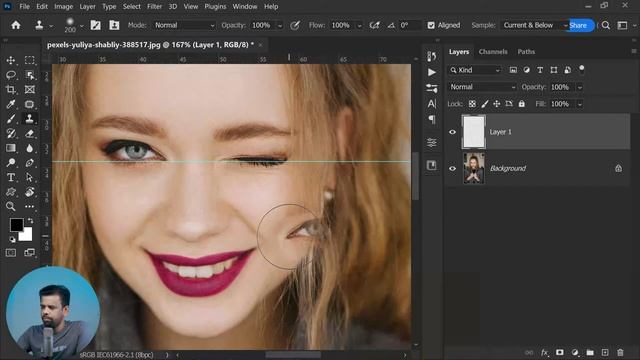Screen dimensions: 640x360
Task: Toggle the Aligned checkbox
Action: pos(431,25)
